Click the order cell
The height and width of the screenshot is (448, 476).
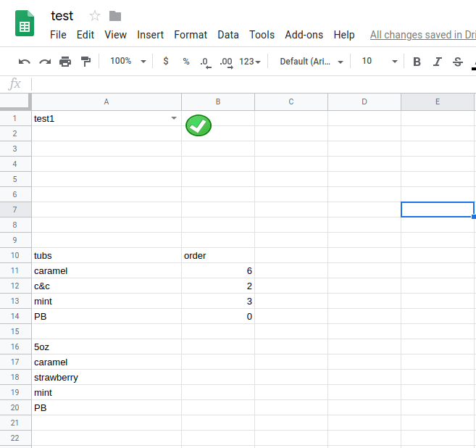tap(218, 255)
